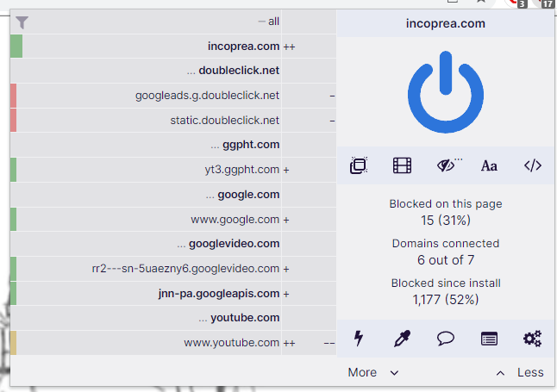Viewport: 557px width, 392px height.
Task: Open the element picker eyedropper
Action: pos(402,338)
